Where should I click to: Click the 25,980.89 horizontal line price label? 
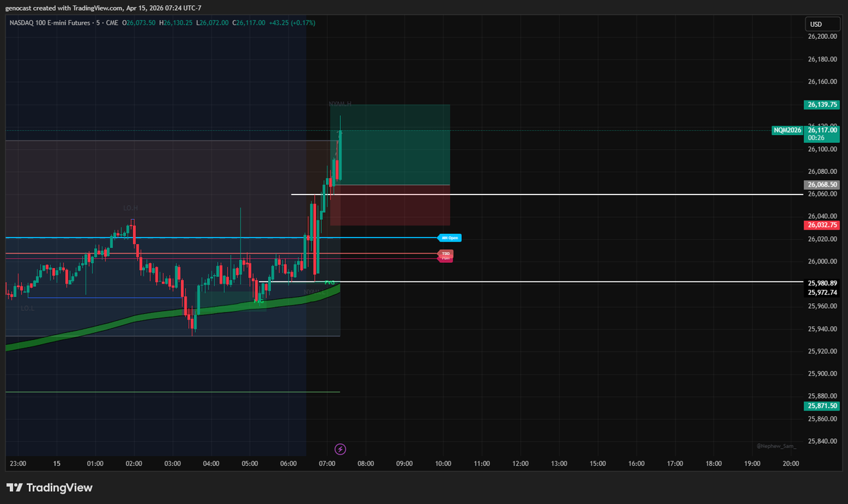(x=822, y=283)
